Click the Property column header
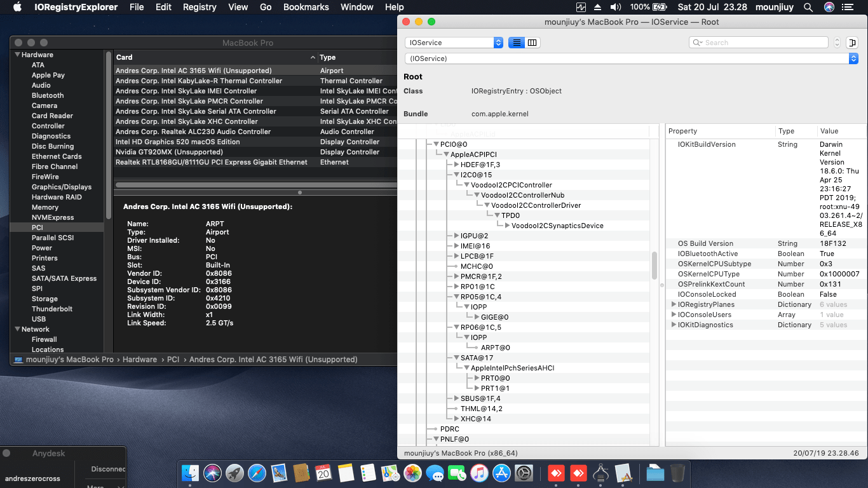 pyautogui.click(x=720, y=131)
